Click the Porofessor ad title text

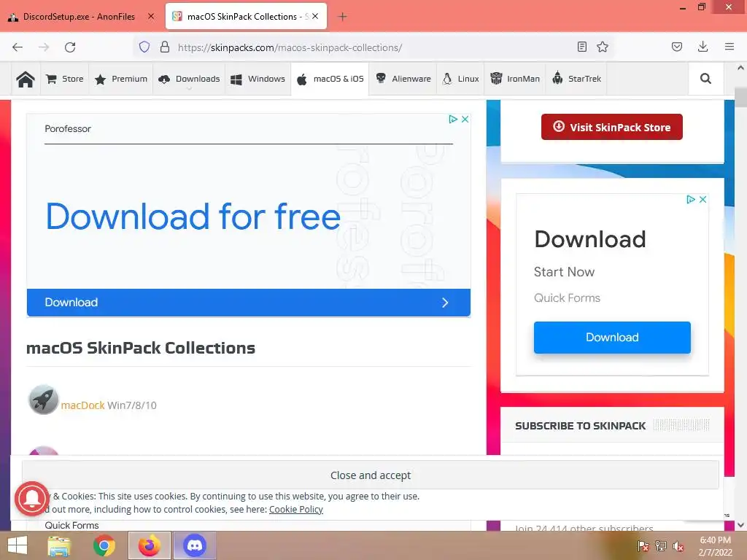point(68,128)
